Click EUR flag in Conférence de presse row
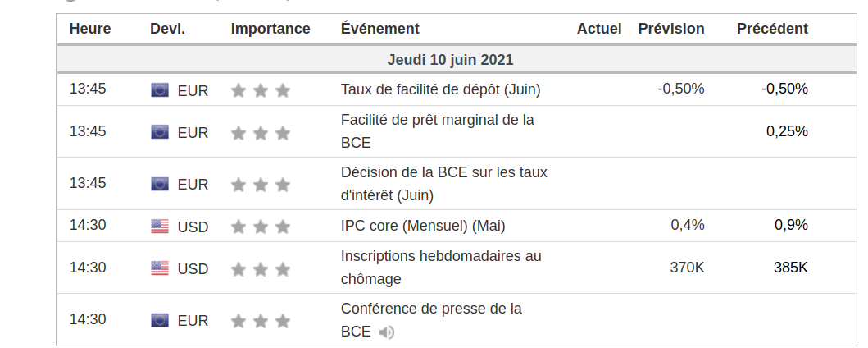This screenshot has width=868, height=348. pos(160,320)
